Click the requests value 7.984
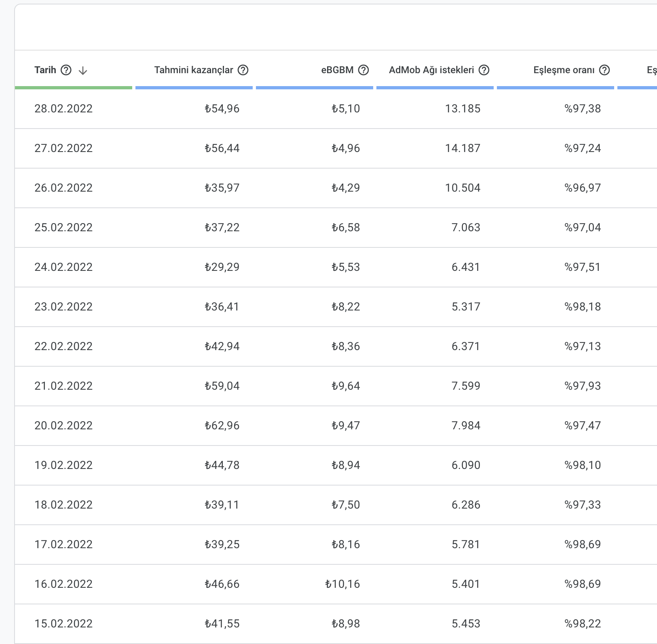Screen dimensions: 657x644 (466, 426)
